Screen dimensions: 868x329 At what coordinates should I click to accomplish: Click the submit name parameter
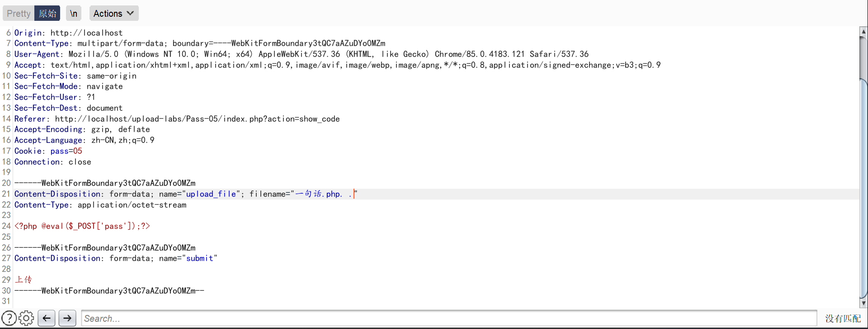tap(200, 258)
